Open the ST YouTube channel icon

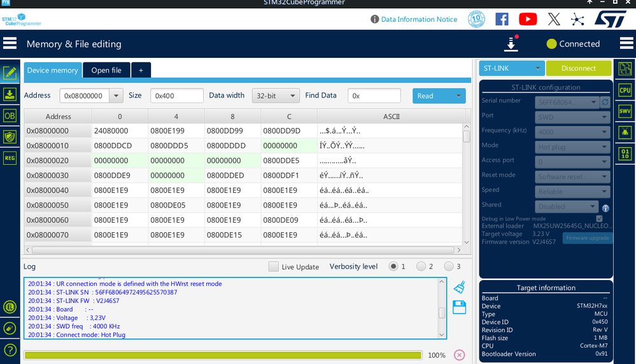click(528, 19)
